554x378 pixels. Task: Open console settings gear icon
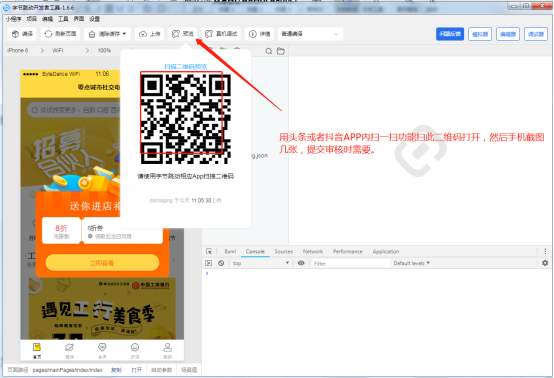(545, 263)
